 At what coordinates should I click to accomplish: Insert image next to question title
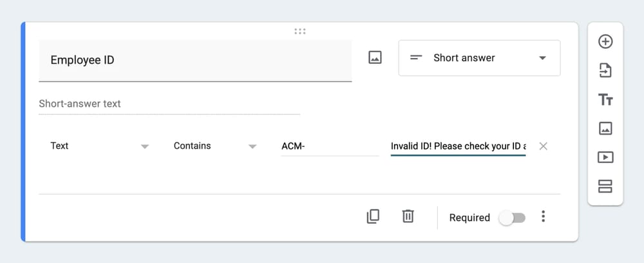375,57
